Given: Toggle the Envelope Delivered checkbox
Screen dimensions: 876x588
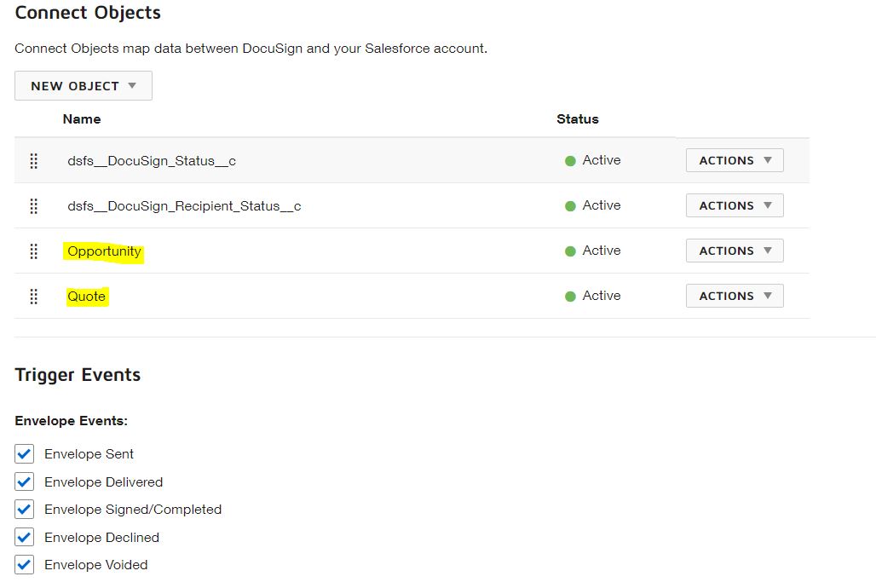Looking at the screenshot, I should coord(24,481).
